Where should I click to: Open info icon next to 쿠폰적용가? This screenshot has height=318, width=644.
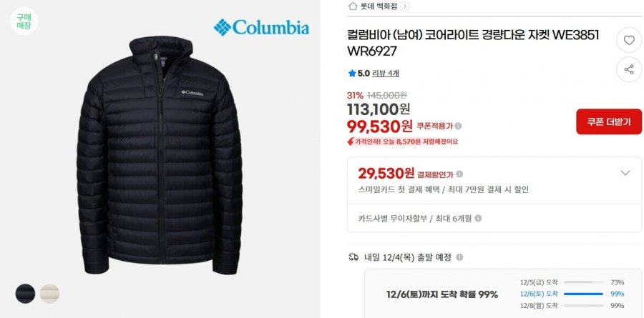(458, 126)
